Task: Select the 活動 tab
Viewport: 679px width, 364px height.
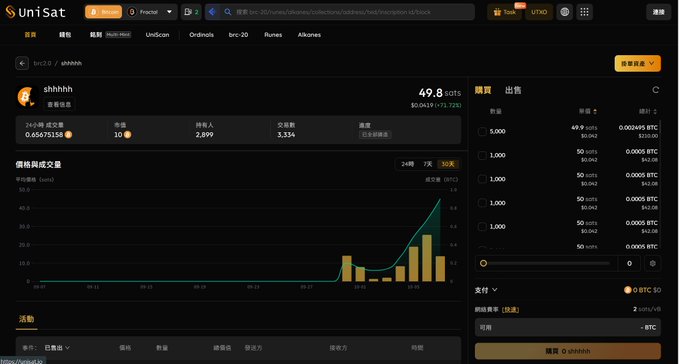Action: tap(26, 319)
